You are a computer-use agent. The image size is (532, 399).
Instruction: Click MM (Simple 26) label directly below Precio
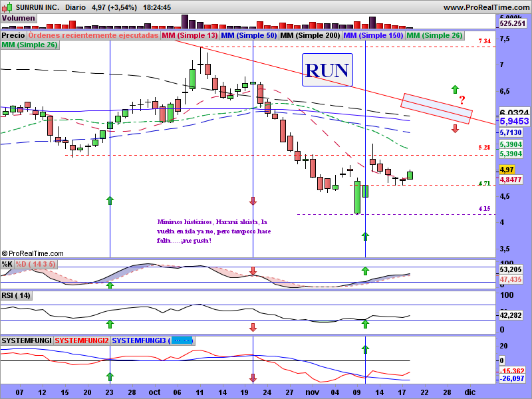click(29, 45)
